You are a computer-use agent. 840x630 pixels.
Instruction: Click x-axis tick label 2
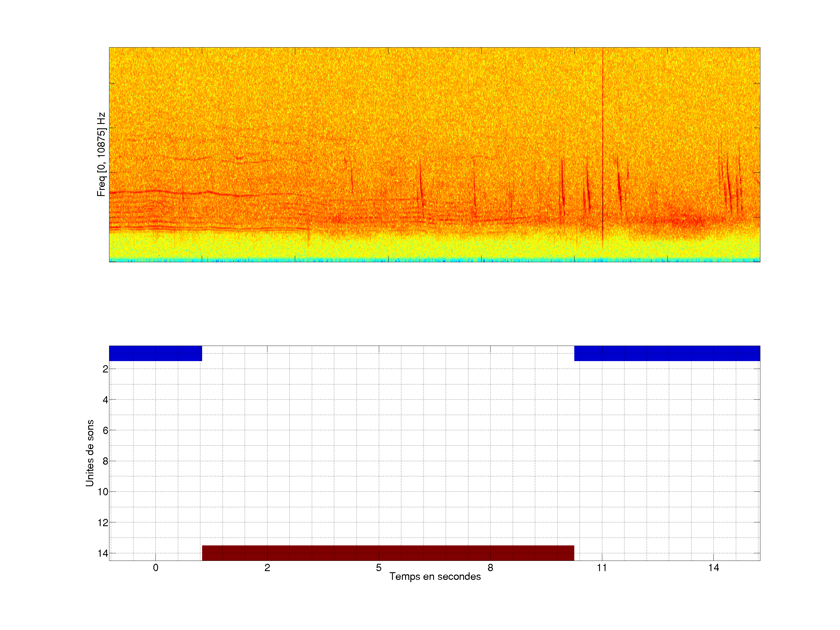[267, 568]
